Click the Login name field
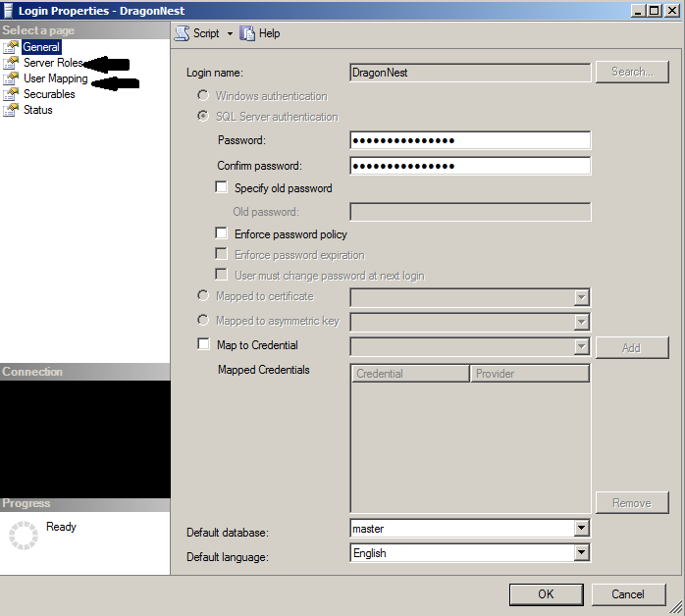685x616 pixels. (470, 73)
